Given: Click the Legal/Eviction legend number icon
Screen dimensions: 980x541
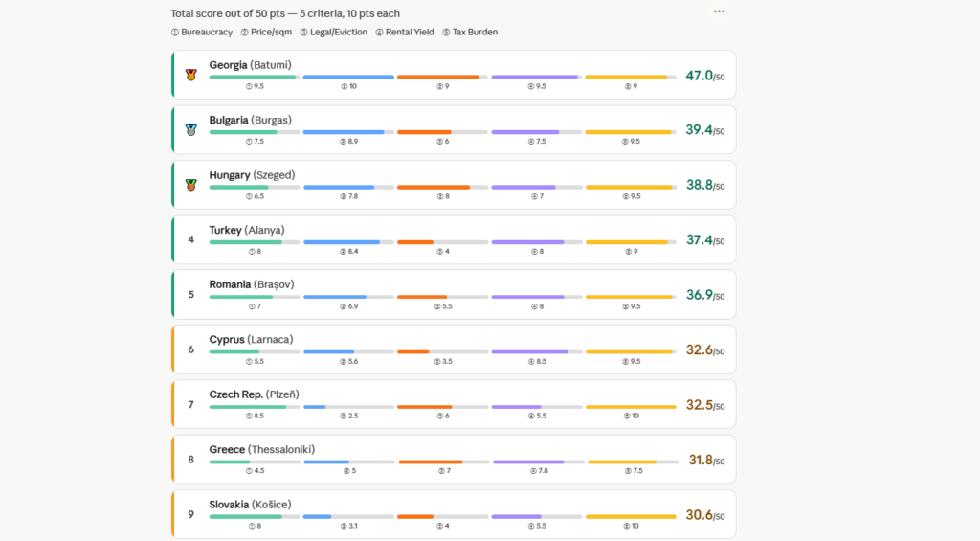Looking at the screenshot, I should click(303, 32).
